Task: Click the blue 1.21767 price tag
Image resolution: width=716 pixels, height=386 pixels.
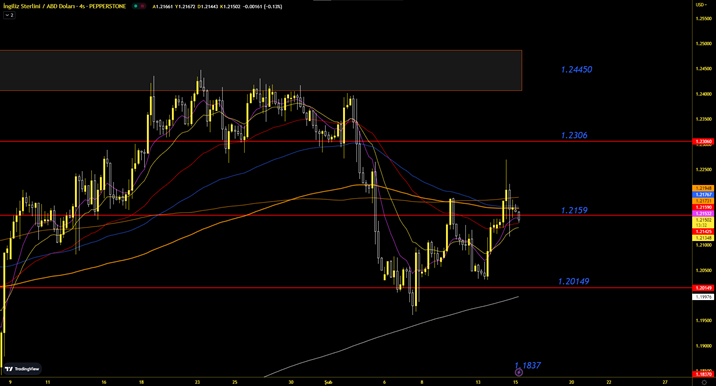Action: (703, 195)
